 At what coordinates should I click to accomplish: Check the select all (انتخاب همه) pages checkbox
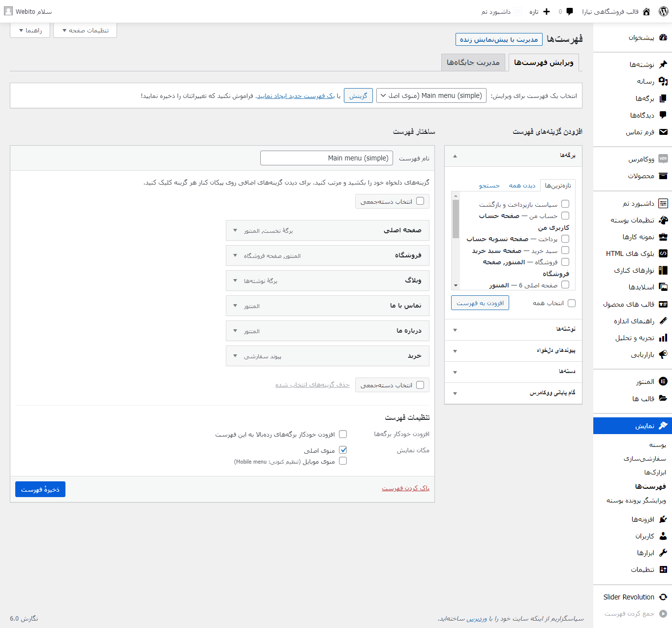[x=571, y=303]
